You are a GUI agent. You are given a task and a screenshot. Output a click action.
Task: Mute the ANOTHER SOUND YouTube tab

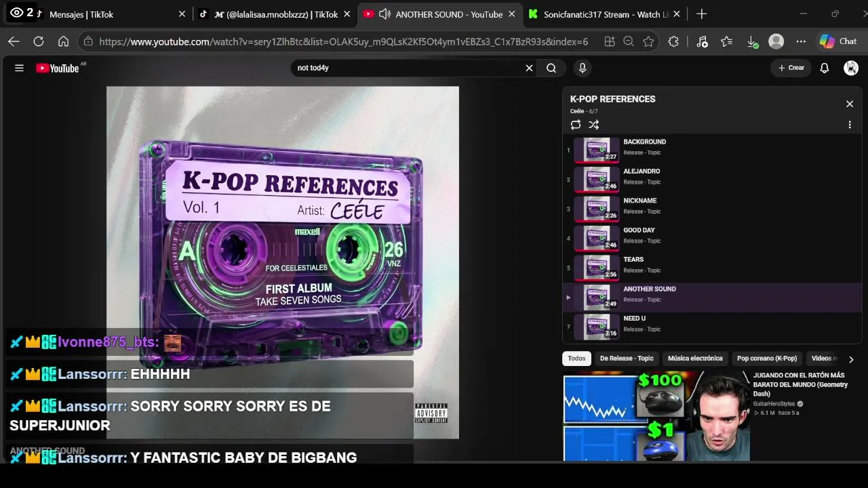[384, 14]
